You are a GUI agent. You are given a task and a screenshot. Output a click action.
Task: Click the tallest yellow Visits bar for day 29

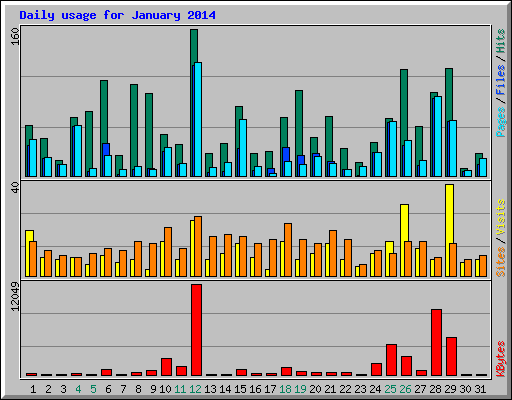[x=449, y=213]
